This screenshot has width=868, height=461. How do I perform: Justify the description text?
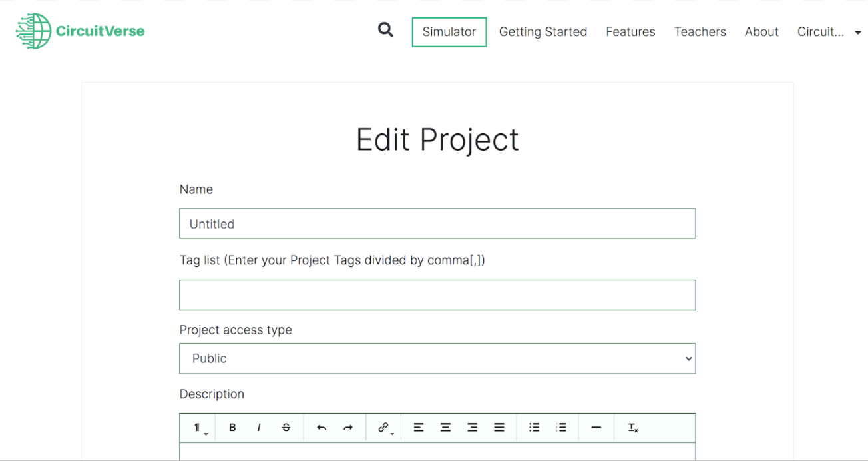coord(499,428)
